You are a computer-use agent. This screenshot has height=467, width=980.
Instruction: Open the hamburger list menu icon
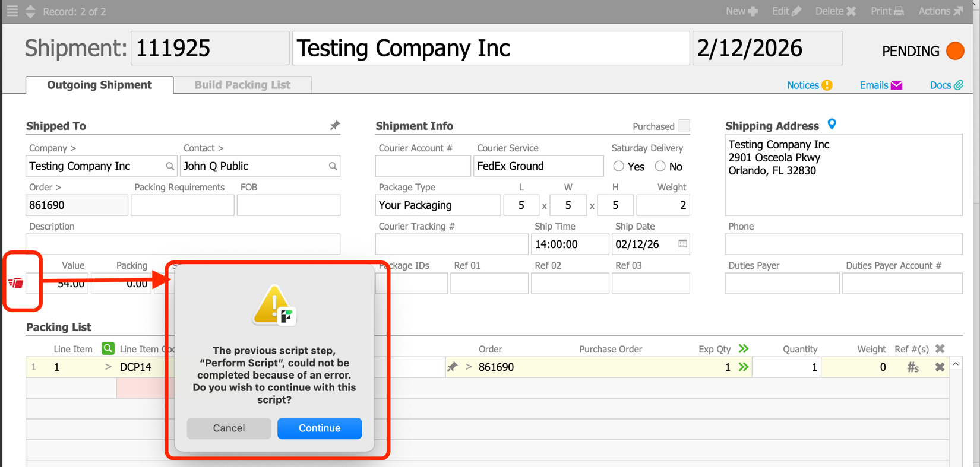(x=12, y=11)
